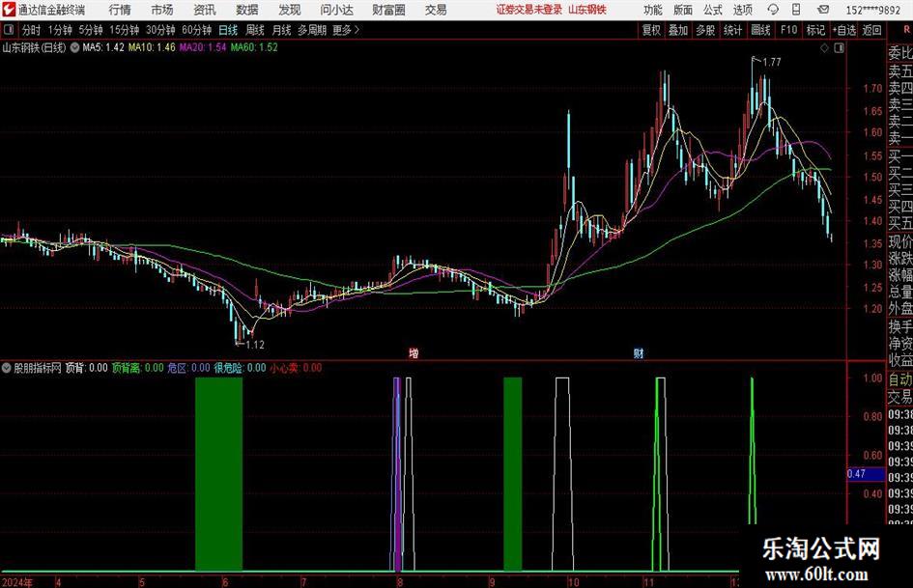Add stock via +自选 button
This screenshot has height=588, width=913.
[x=844, y=30]
